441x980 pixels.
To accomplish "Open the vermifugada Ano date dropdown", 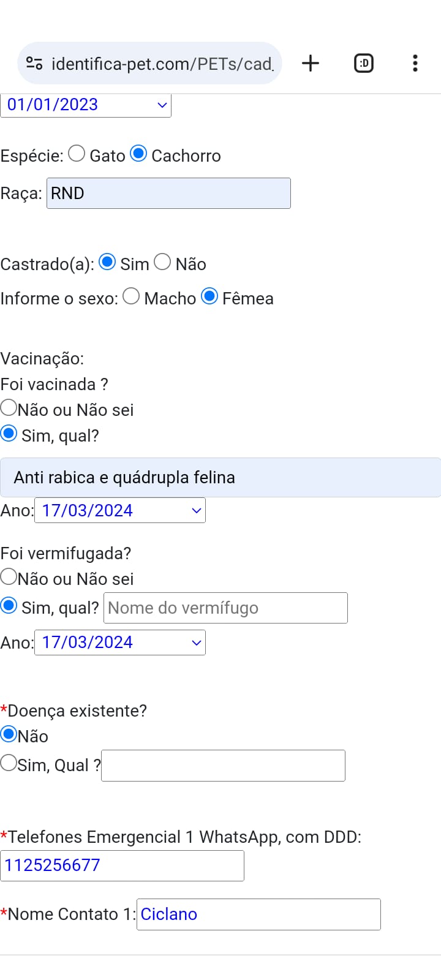I will [x=120, y=643].
